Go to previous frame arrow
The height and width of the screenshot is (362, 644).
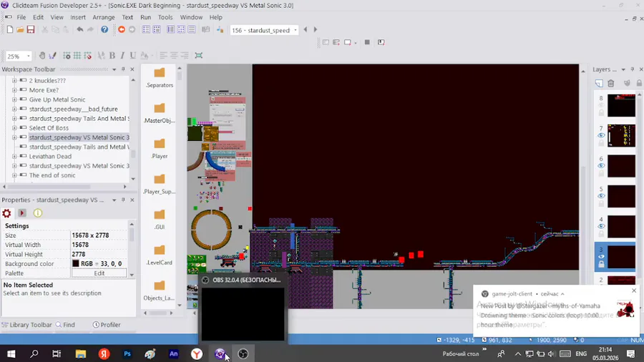305,29
